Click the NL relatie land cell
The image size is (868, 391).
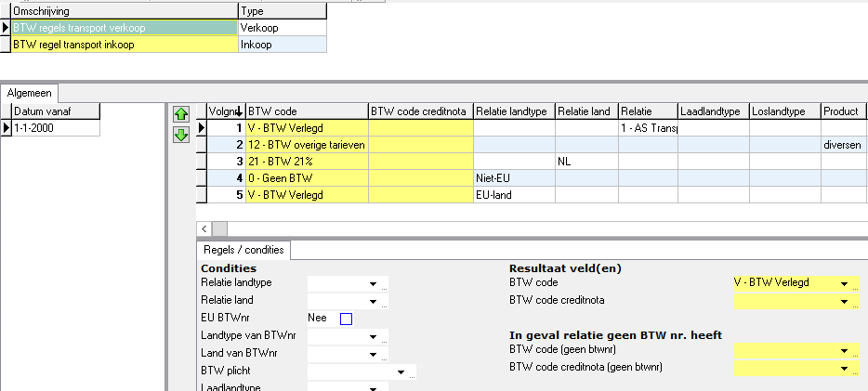point(586,162)
